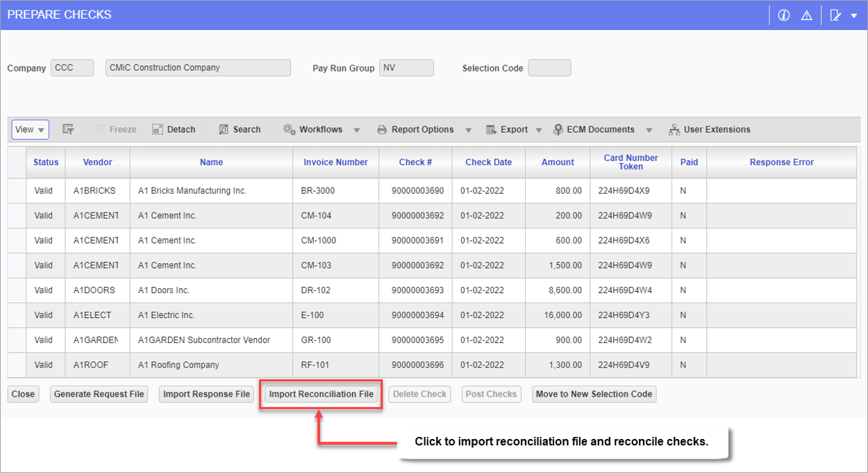Click the Pay Run Group field
This screenshot has height=473, width=868.
click(x=406, y=67)
